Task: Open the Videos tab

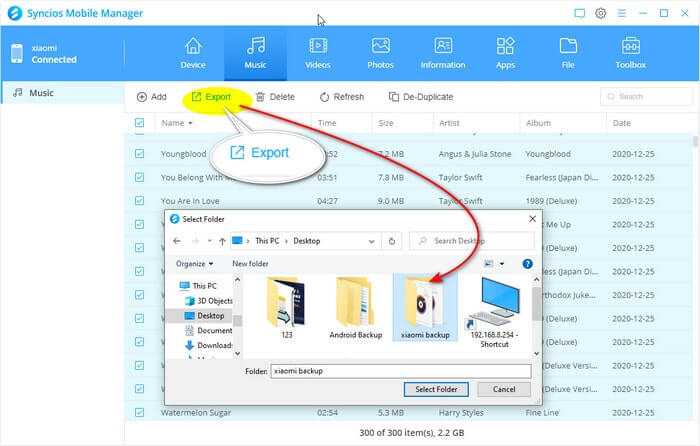Action: point(318,53)
